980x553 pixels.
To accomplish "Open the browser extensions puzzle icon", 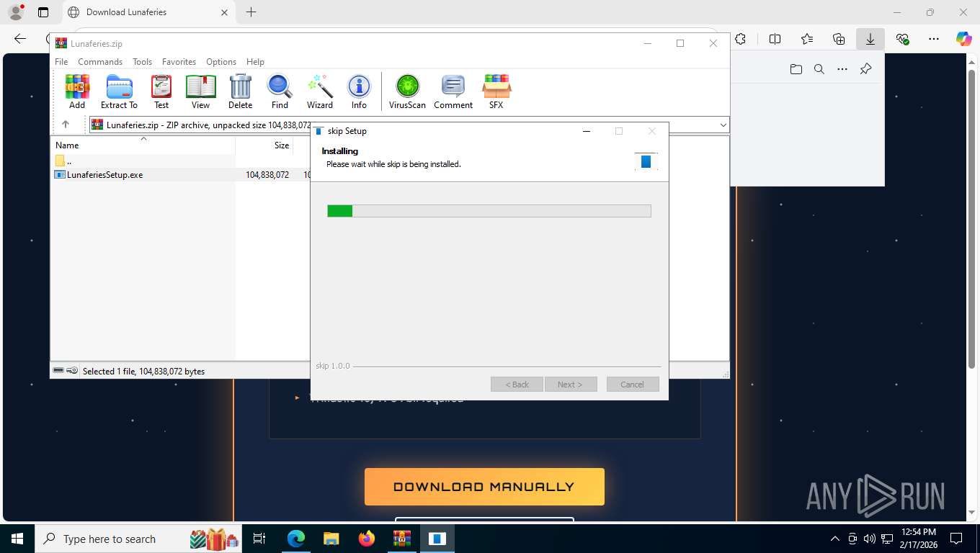I will coord(740,39).
